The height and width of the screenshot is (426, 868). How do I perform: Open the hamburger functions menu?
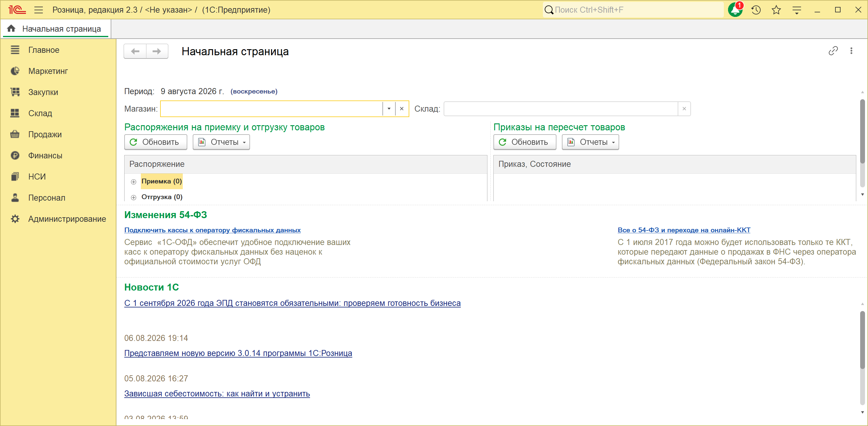coord(39,10)
